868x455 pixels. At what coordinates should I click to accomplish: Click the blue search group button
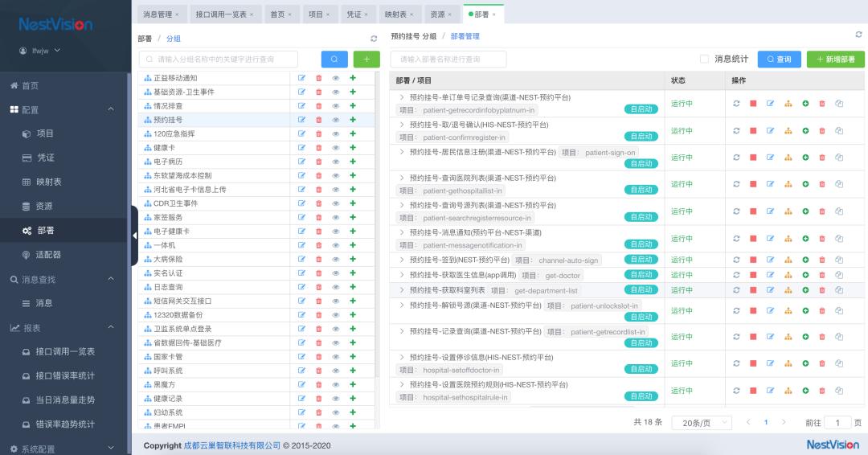334,59
